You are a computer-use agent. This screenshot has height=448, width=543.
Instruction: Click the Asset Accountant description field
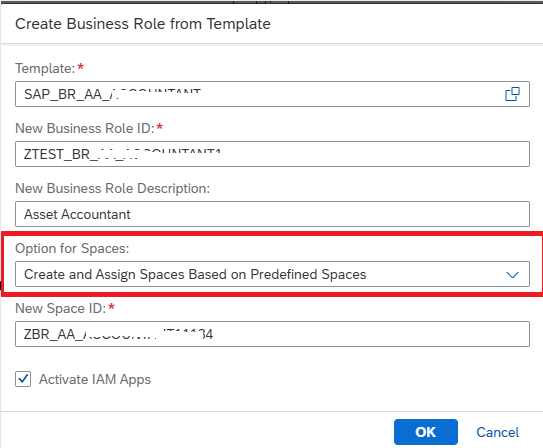click(x=272, y=214)
